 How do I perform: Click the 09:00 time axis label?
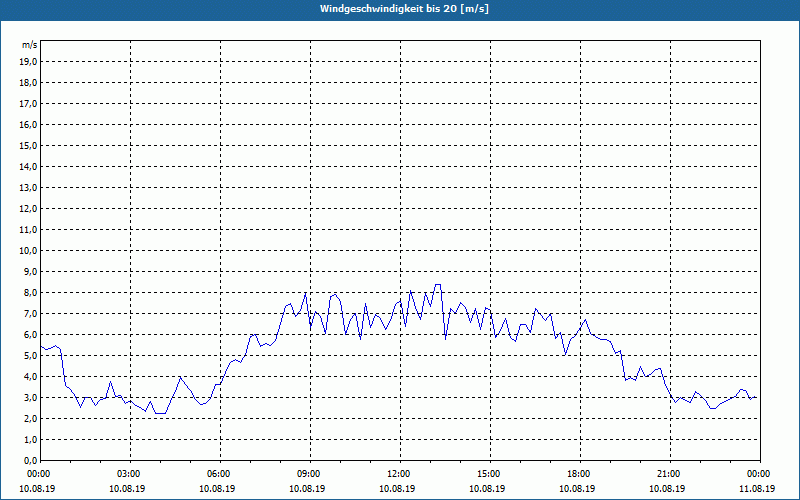click(310, 474)
